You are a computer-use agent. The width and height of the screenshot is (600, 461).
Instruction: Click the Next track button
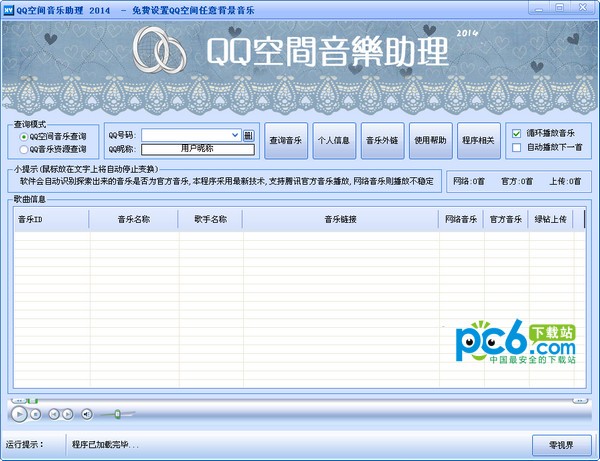click(x=68, y=414)
